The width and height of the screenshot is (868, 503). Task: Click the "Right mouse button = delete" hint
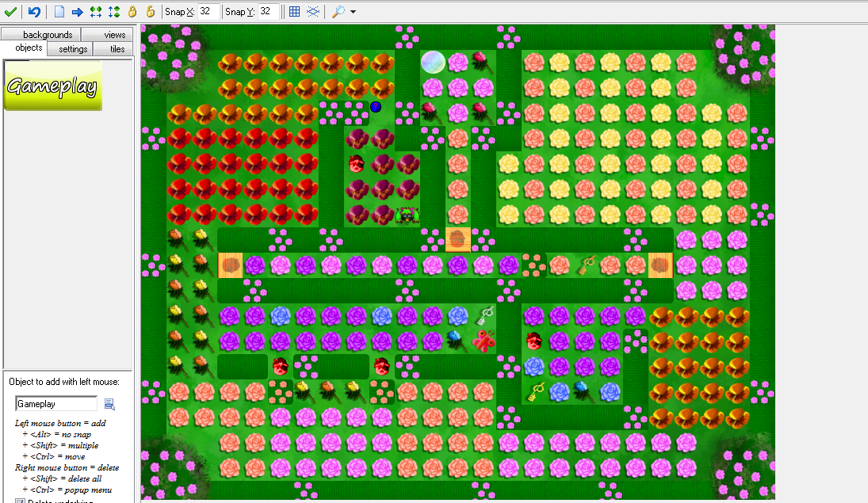click(x=67, y=467)
